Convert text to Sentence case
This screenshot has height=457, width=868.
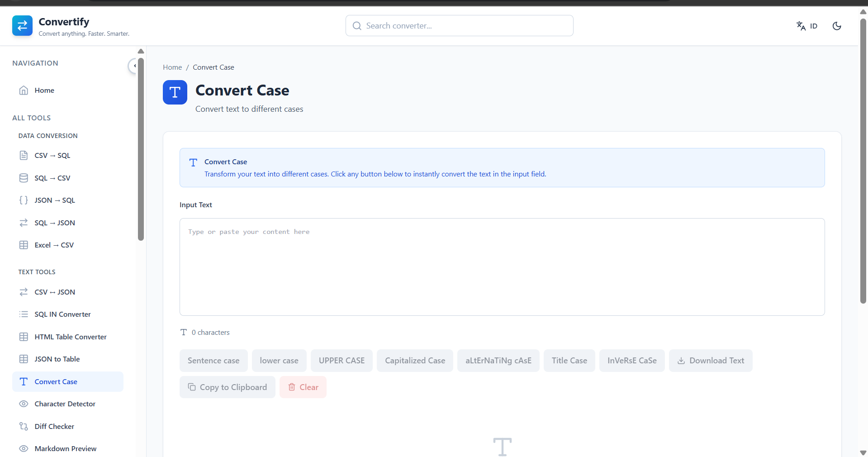click(x=213, y=361)
